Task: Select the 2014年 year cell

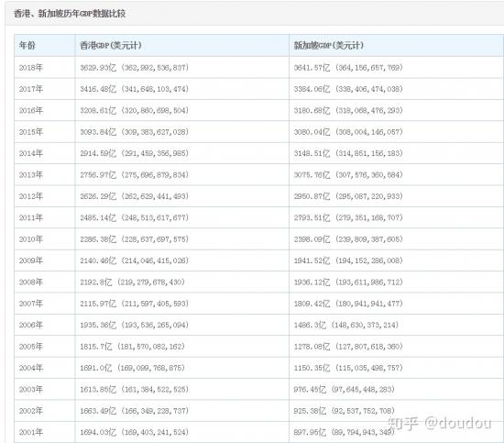Action: tap(31, 153)
